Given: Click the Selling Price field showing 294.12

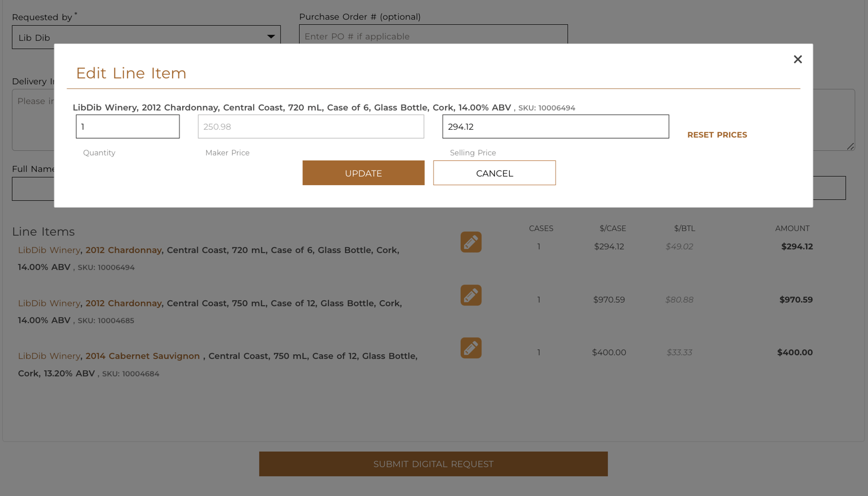Looking at the screenshot, I should coord(555,126).
